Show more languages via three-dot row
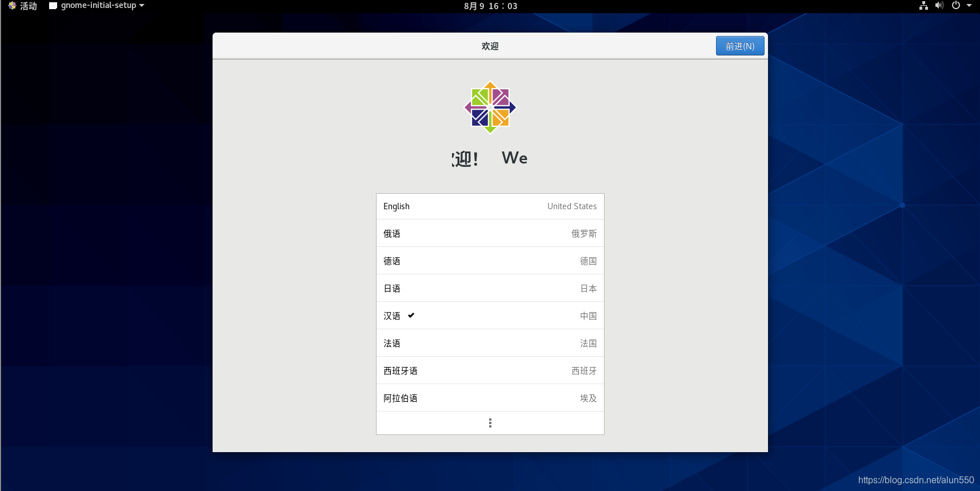 490,423
